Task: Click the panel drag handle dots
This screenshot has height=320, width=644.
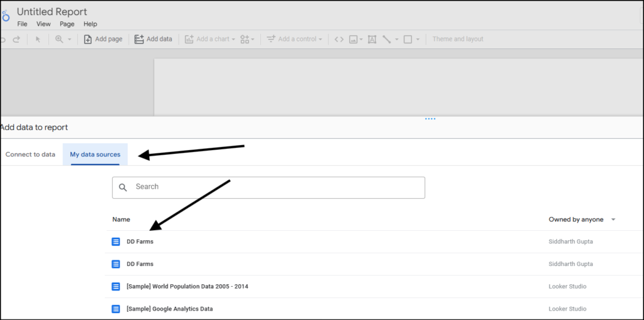Action: click(430, 119)
